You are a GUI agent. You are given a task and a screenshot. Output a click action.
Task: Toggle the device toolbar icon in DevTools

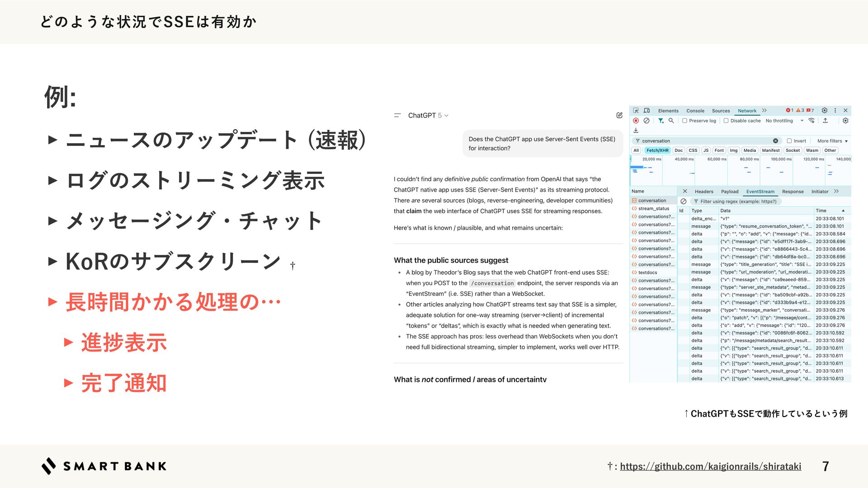point(646,110)
